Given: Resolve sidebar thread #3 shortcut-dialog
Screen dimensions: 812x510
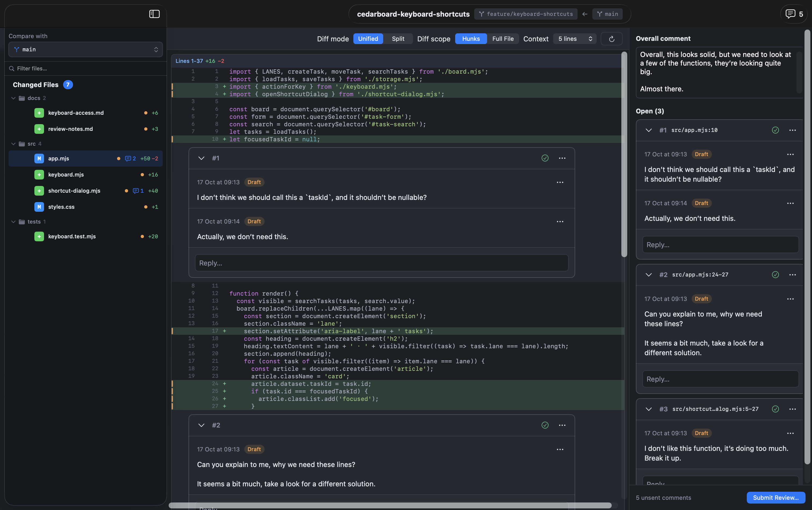Looking at the screenshot, I should (775, 409).
